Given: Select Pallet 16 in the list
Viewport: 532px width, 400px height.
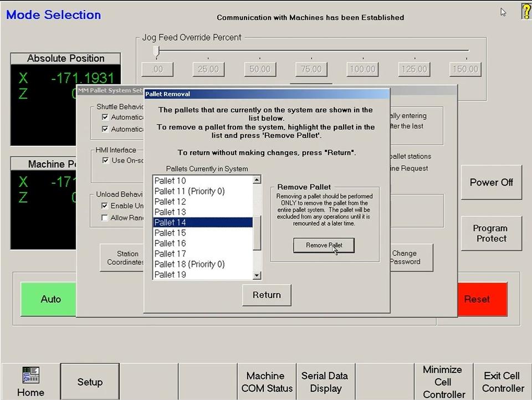Looking at the screenshot, I should coord(203,243).
